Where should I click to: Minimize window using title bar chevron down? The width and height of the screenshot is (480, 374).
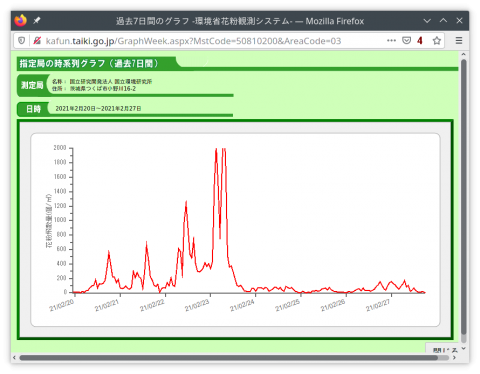(x=427, y=21)
